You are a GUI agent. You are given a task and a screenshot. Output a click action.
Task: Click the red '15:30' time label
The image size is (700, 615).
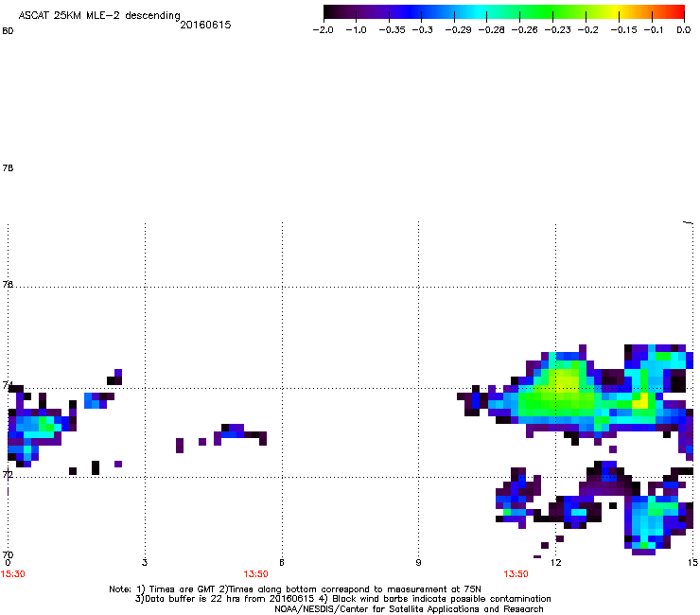13,574
